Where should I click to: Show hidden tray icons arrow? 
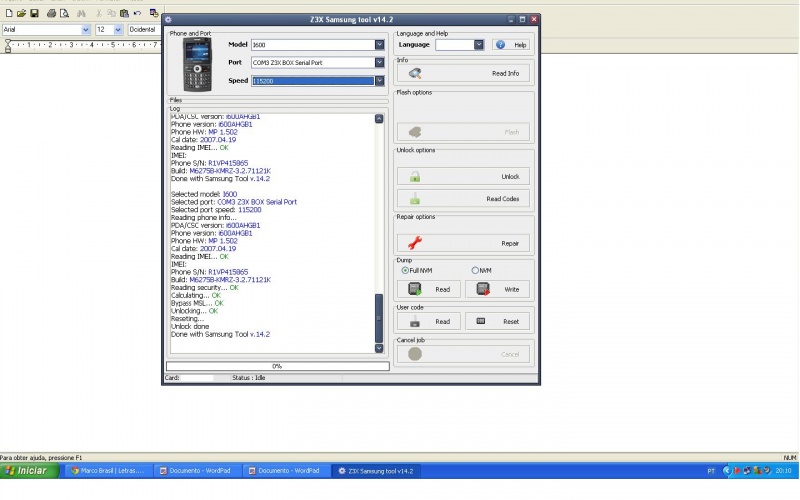pos(727,470)
